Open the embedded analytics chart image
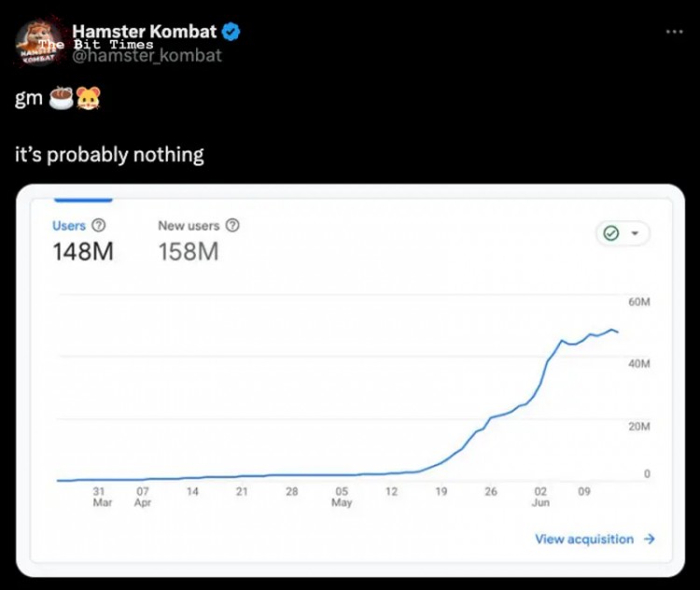 (x=350, y=381)
